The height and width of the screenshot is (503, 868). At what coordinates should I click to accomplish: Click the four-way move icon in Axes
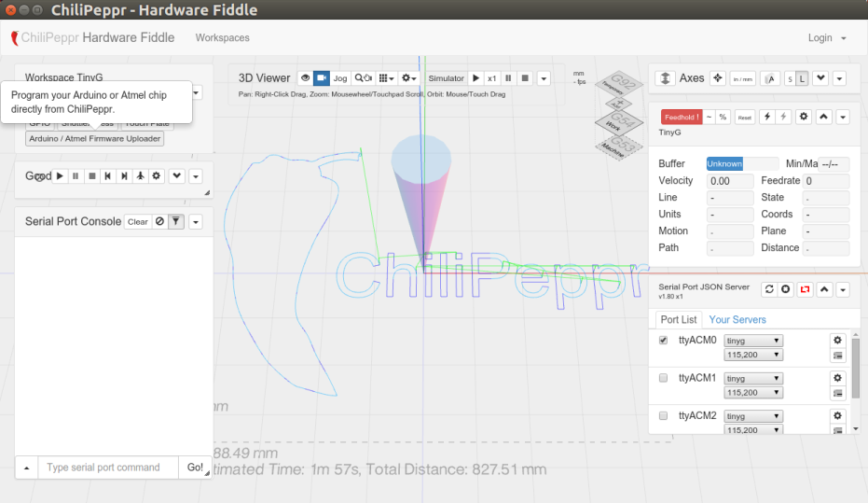(x=718, y=78)
